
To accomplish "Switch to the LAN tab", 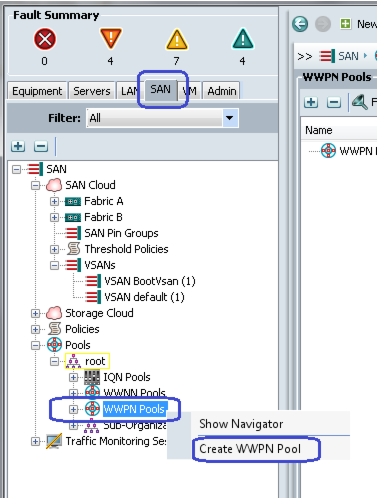I will [x=129, y=91].
